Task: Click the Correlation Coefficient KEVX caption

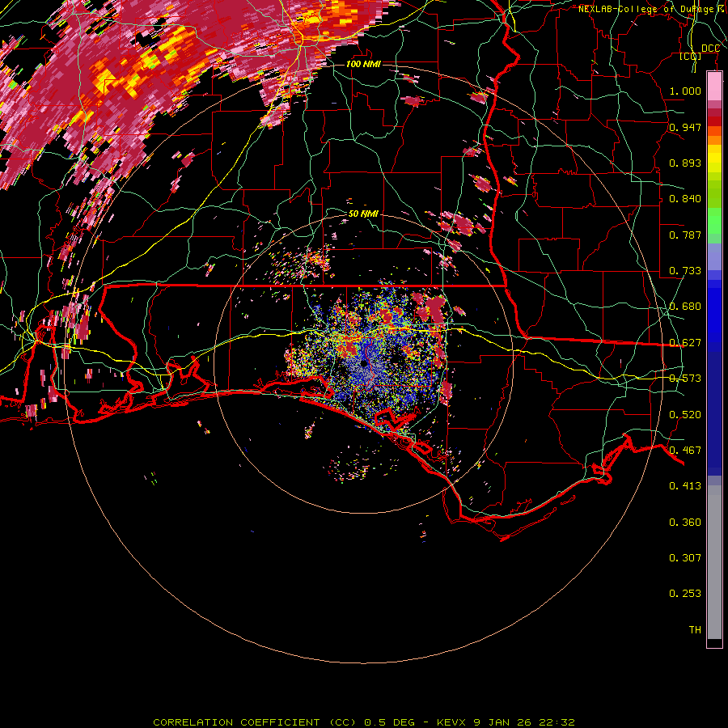Action: tap(363, 722)
